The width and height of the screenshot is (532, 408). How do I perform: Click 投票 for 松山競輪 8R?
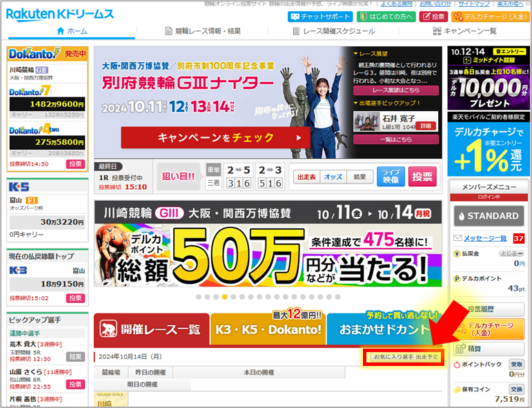(x=75, y=385)
